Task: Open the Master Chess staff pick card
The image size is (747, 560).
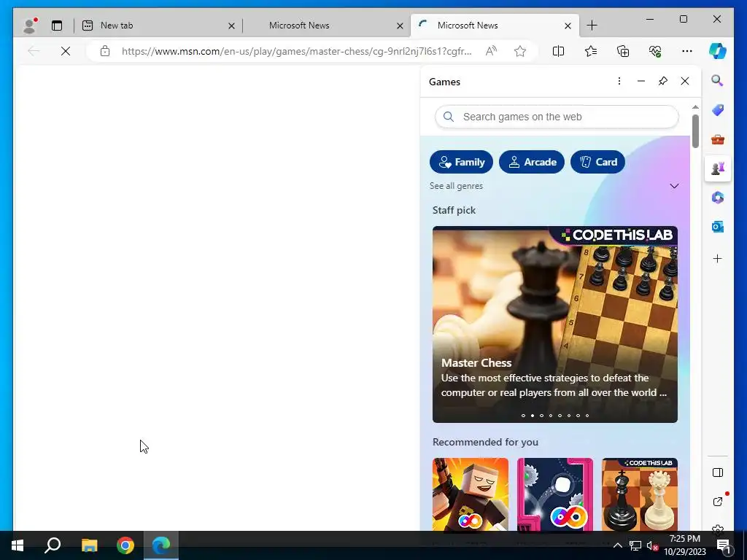Action: click(555, 324)
